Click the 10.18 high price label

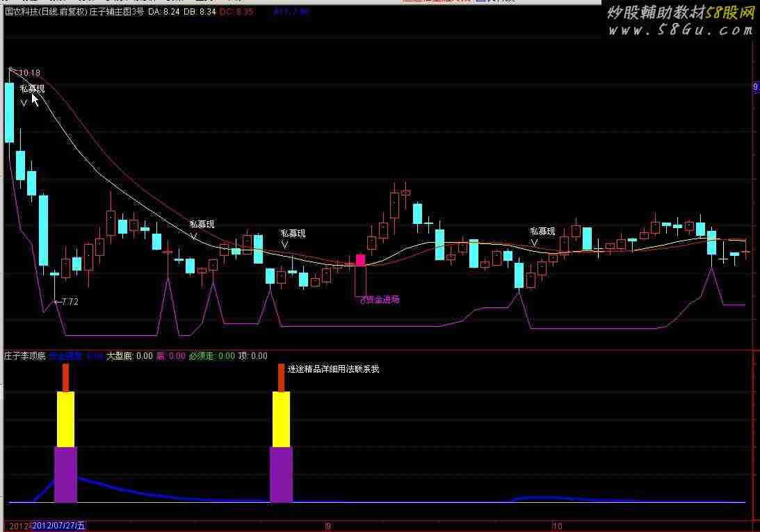point(29,73)
